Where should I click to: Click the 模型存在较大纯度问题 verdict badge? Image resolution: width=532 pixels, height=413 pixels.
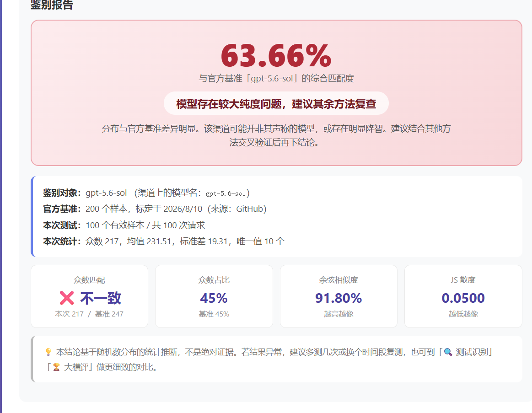276,103
